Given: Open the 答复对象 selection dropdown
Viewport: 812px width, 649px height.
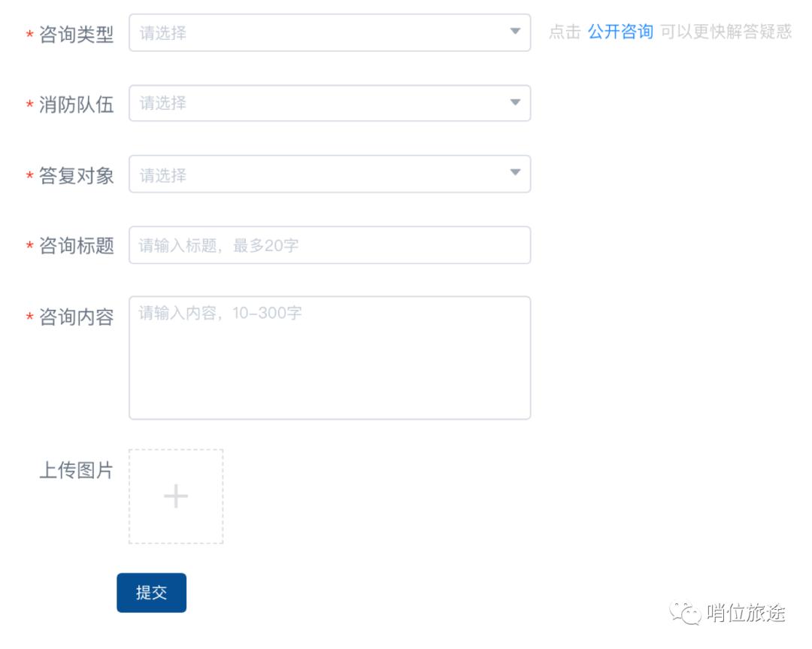Looking at the screenshot, I should pyautogui.click(x=331, y=174).
